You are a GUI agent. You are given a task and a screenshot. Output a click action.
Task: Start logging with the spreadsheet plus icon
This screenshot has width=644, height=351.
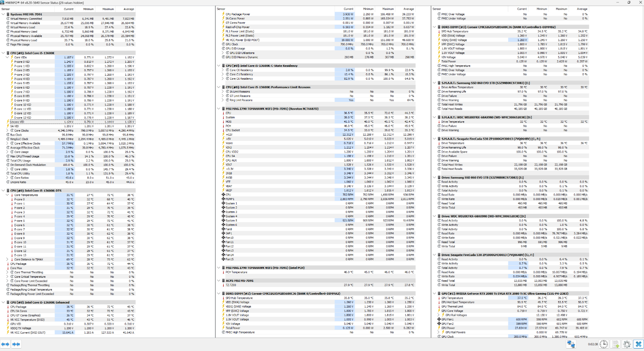[615, 344]
